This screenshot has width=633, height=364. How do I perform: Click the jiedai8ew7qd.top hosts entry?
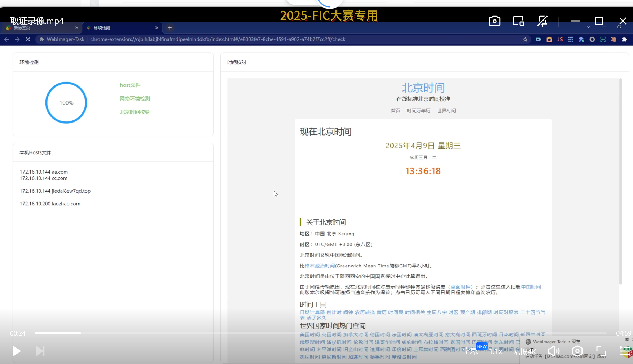pos(55,191)
